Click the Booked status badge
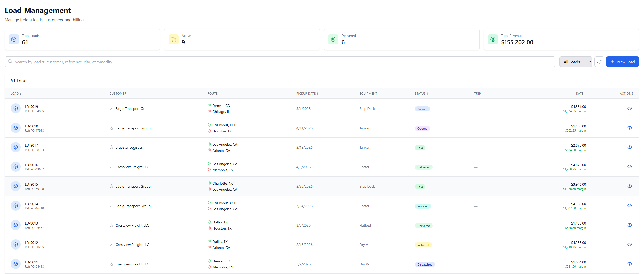The image size is (644, 274). pyautogui.click(x=422, y=109)
